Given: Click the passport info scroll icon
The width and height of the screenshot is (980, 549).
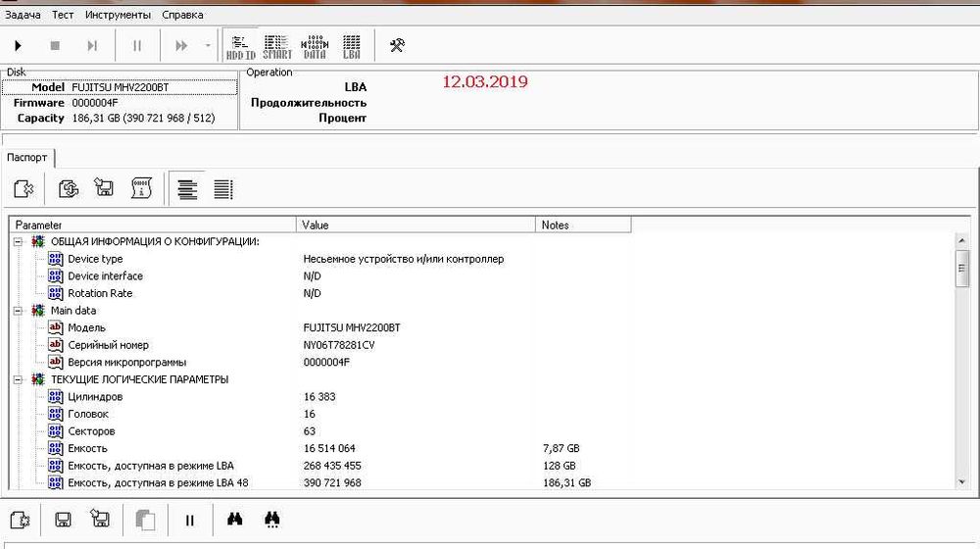Looking at the screenshot, I should coord(141,188).
